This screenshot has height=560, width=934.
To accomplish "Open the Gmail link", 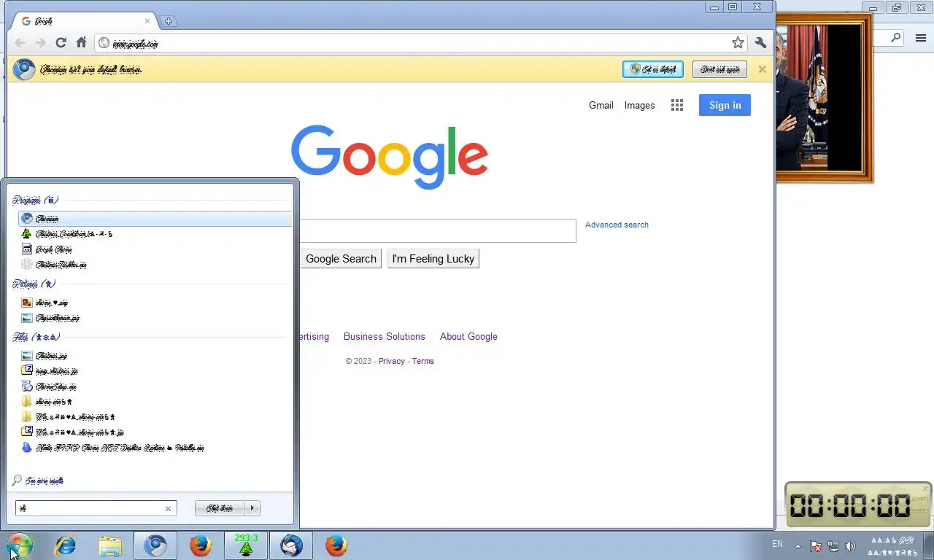I will pos(601,105).
